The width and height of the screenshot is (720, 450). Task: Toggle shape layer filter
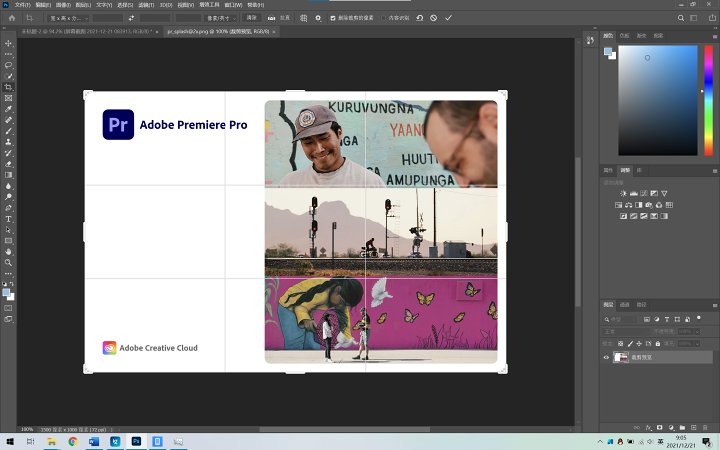(677, 319)
